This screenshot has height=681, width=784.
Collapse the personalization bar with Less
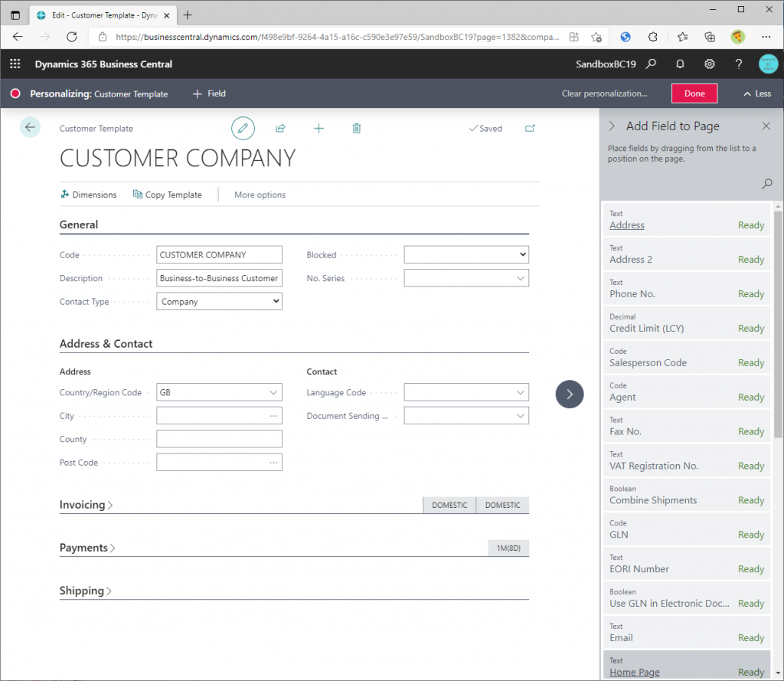757,93
